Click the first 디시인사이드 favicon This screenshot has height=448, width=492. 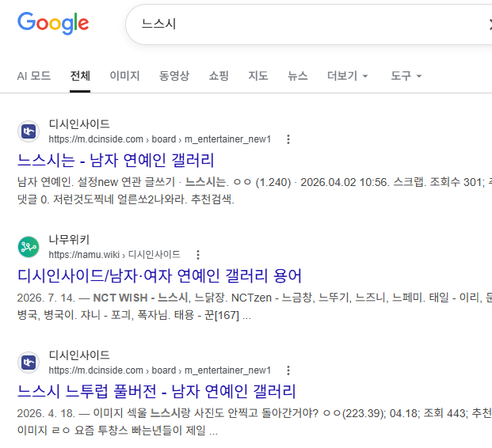[29, 131]
